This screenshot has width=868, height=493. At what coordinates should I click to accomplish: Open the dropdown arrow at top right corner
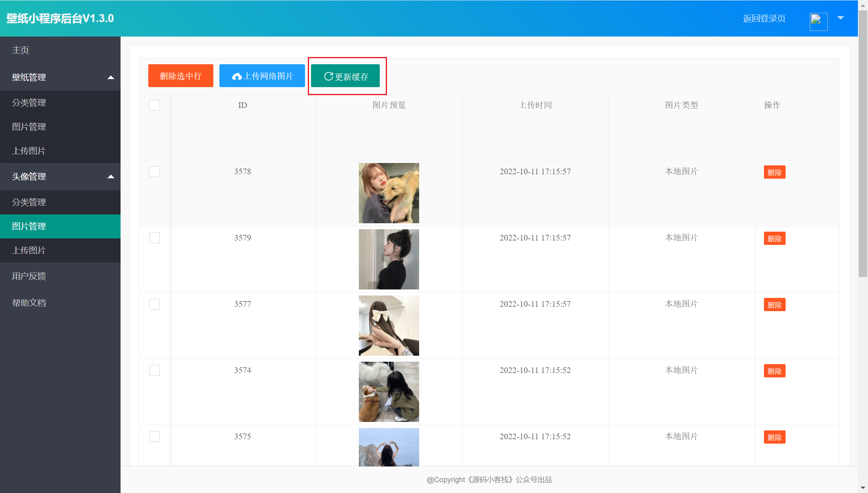[x=841, y=18]
